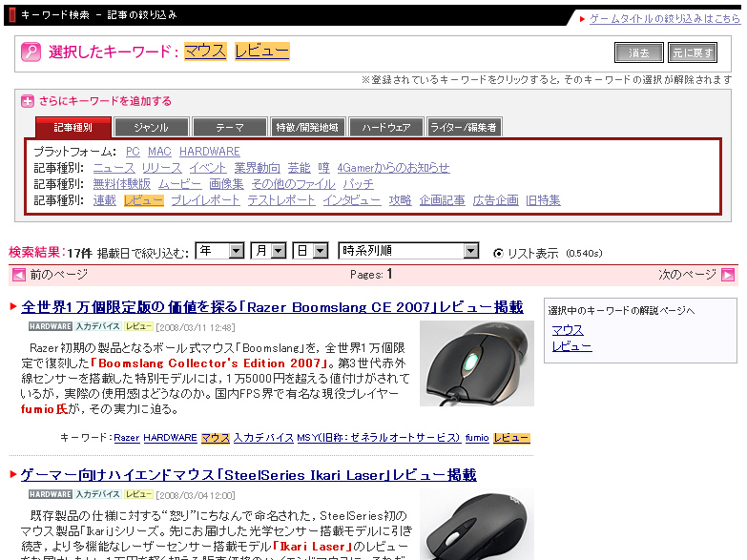Click the 連載 link

(x=105, y=200)
